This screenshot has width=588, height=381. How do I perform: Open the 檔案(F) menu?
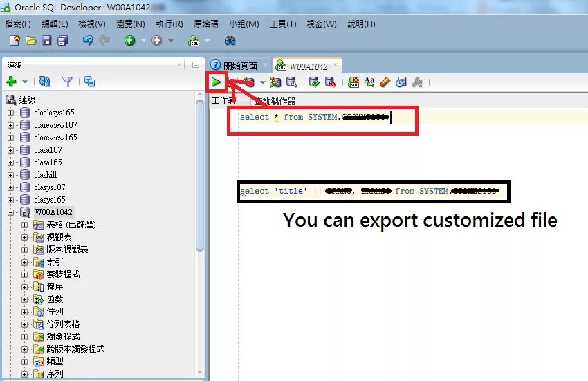point(17,24)
